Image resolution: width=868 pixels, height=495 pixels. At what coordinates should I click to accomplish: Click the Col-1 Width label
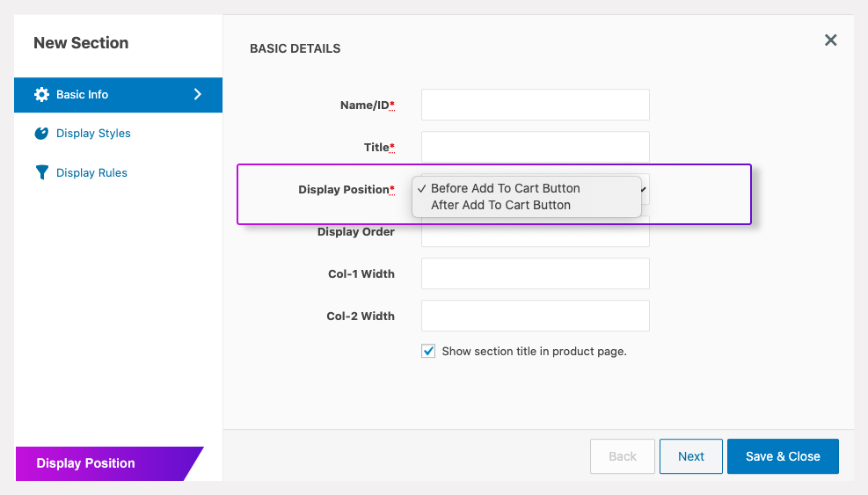(361, 274)
